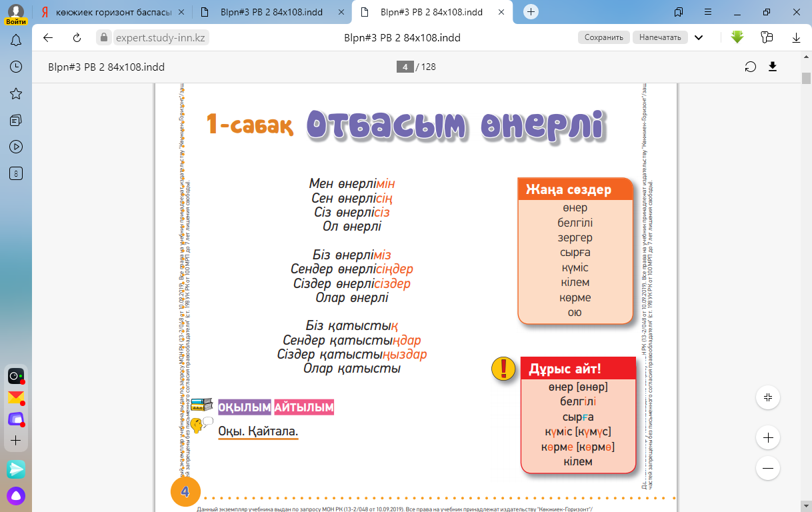Click the PDF page number field
Image resolution: width=812 pixels, height=512 pixels.
click(405, 67)
